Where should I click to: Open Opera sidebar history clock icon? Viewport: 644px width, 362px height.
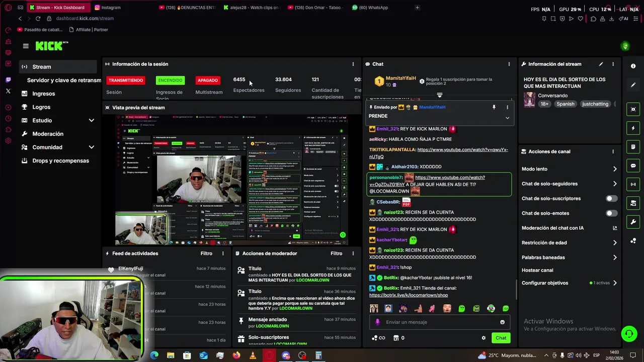point(8,119)
